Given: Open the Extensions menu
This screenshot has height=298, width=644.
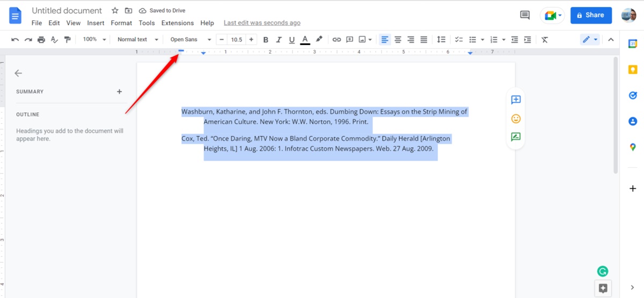Looking at the screenshot, I should tap(178, 23).
